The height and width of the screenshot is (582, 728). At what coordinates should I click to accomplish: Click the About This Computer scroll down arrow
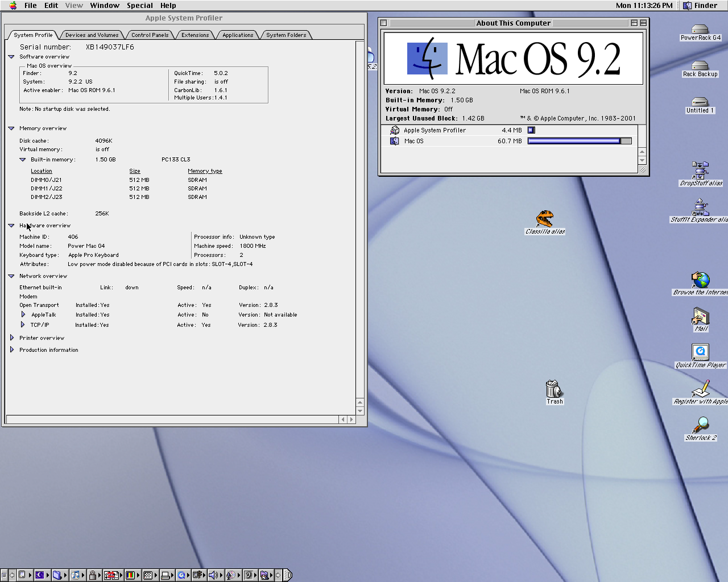coord(642,161)
